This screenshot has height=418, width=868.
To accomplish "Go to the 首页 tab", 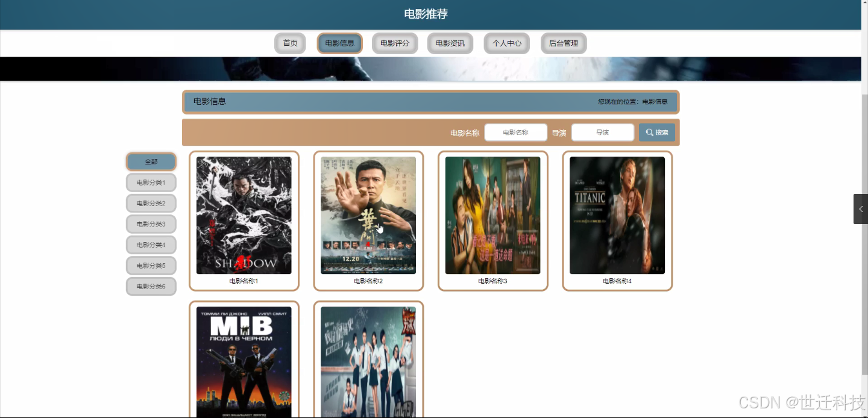I will pyautogui.click(x=290, y=43).
